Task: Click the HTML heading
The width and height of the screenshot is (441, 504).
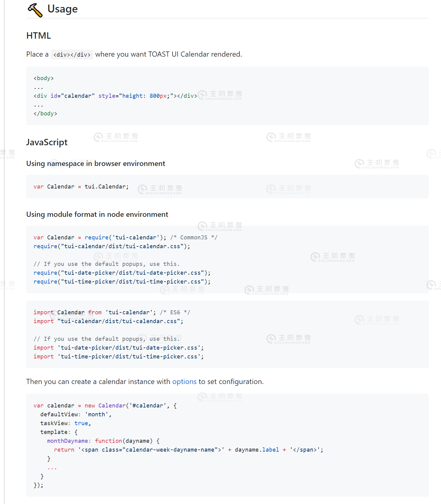Action: click(39, 36)
